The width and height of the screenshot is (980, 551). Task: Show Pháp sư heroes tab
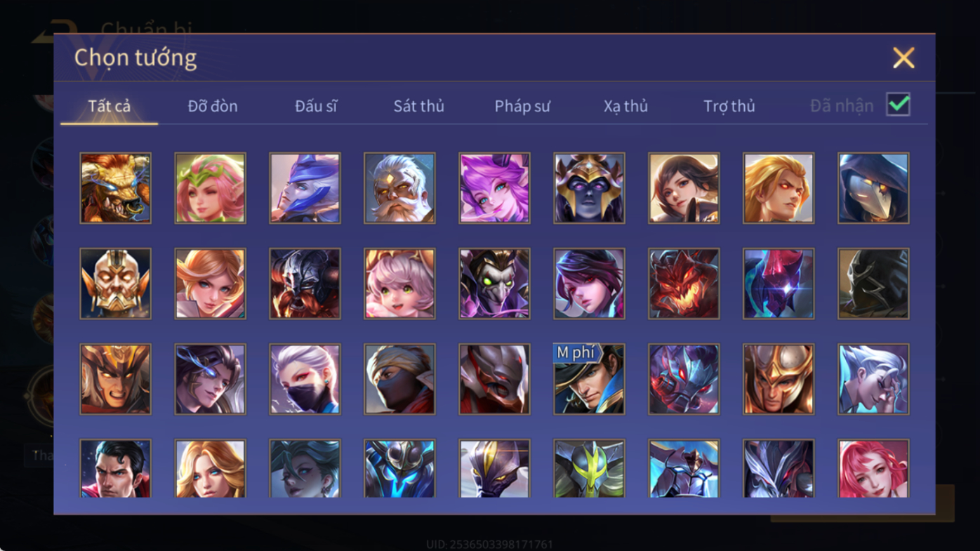(522, 106)
